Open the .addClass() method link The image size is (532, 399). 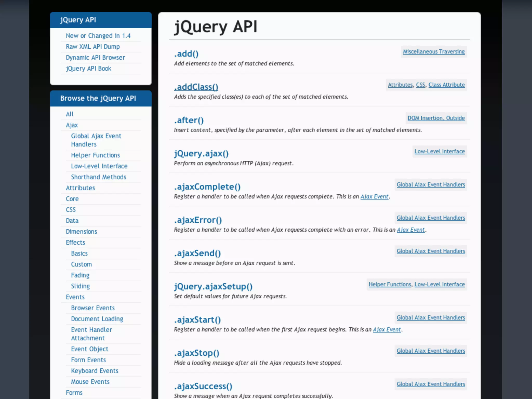tap(196, 87)
